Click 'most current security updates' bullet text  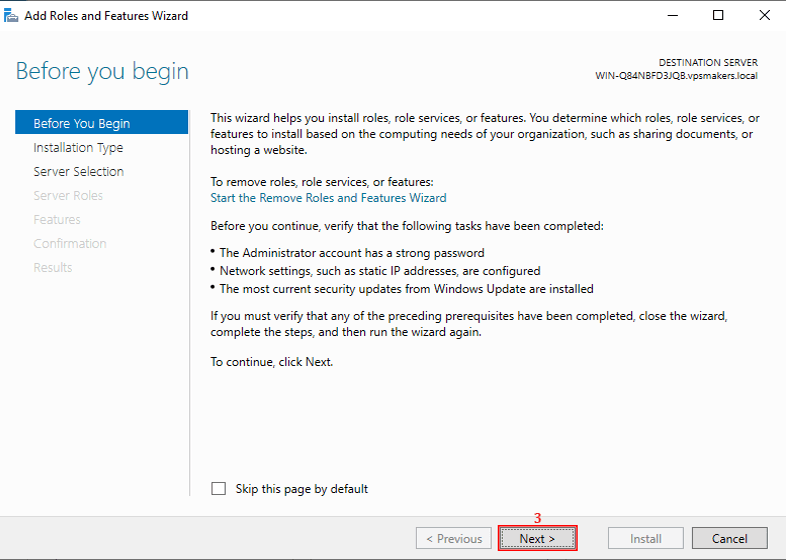point(407,289)
